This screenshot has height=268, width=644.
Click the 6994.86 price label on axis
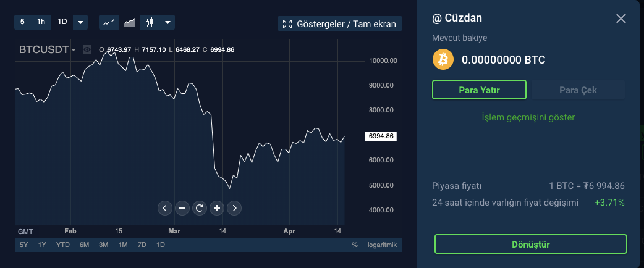pyautogui.click(x=380, y=136)
